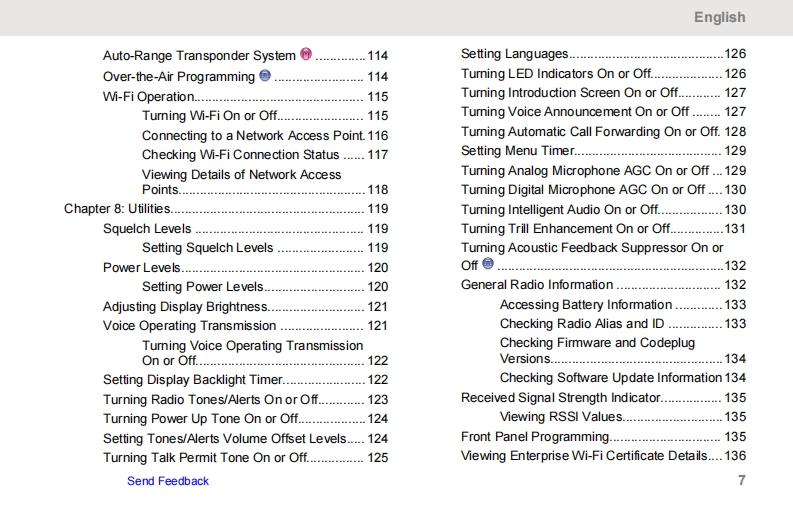The image size is (793, 513).
Task: Jump to Turning Intelligent Audio On or Off
Action: tap(560, 210)
